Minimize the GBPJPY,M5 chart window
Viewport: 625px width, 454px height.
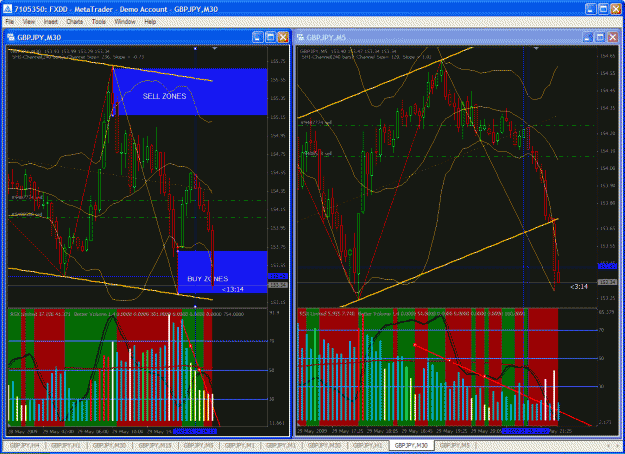pos(588,37)
